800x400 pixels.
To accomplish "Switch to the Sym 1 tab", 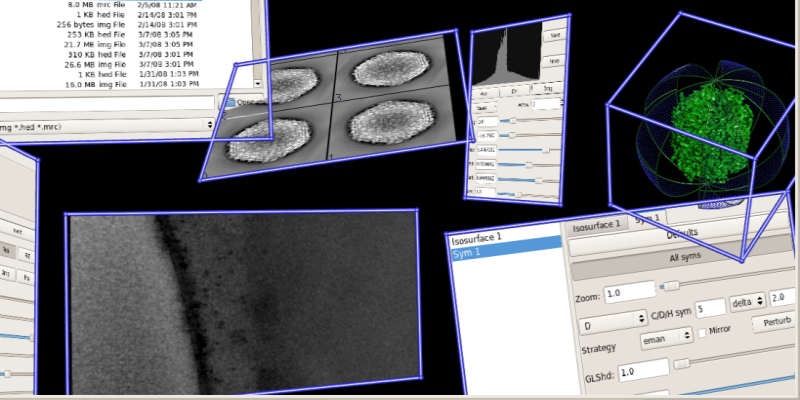I will 647,218.
